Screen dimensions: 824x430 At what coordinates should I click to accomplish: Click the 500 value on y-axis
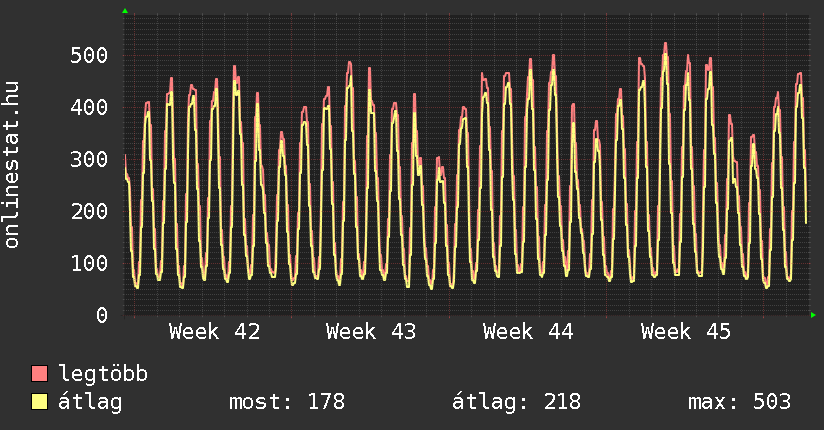[x=89, y=55]
